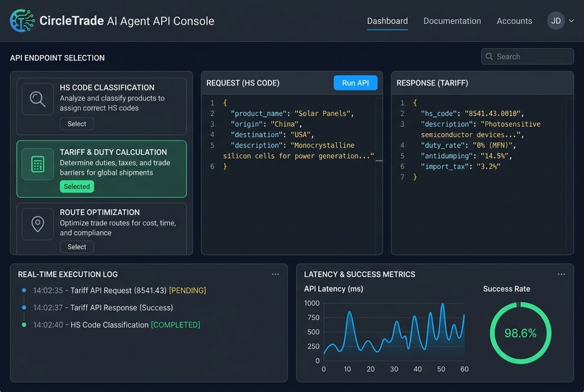Viewport: 584px width, 392px height.
Task: Click the "description": "Monocrystalline" request line
Action: click(x=293, y=145)
